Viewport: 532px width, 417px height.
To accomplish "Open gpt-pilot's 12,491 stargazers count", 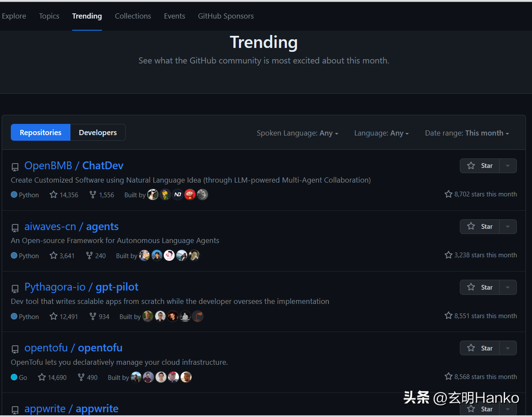I will click(64, 316).
